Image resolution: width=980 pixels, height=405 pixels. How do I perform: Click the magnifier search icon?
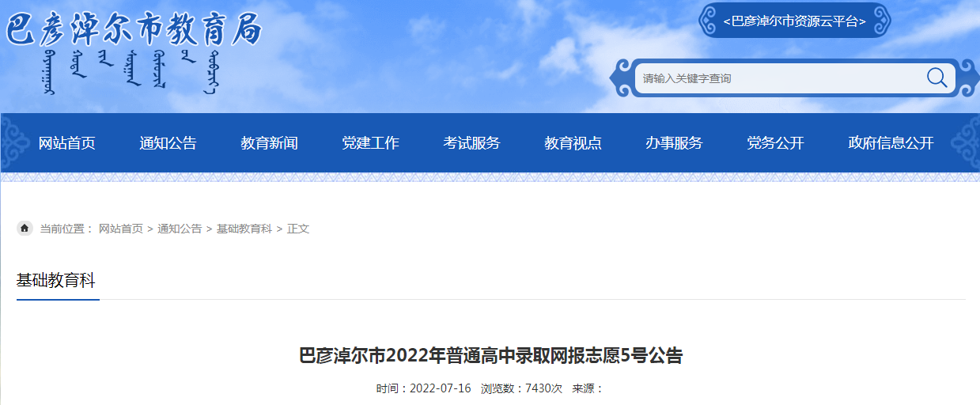[x=936, y=78]
